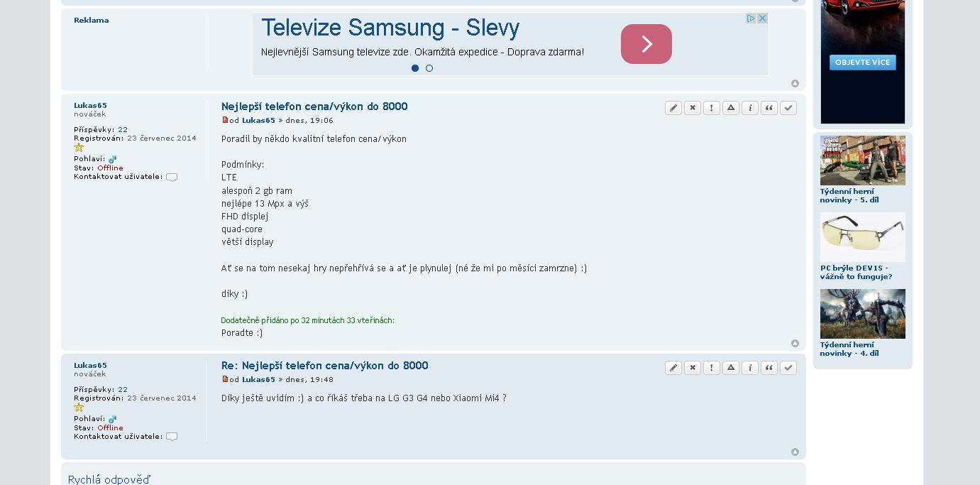Jump to top using first post's arrow icon
The height and width of the screenshot is (485, 980).
(x=795, y=344)
